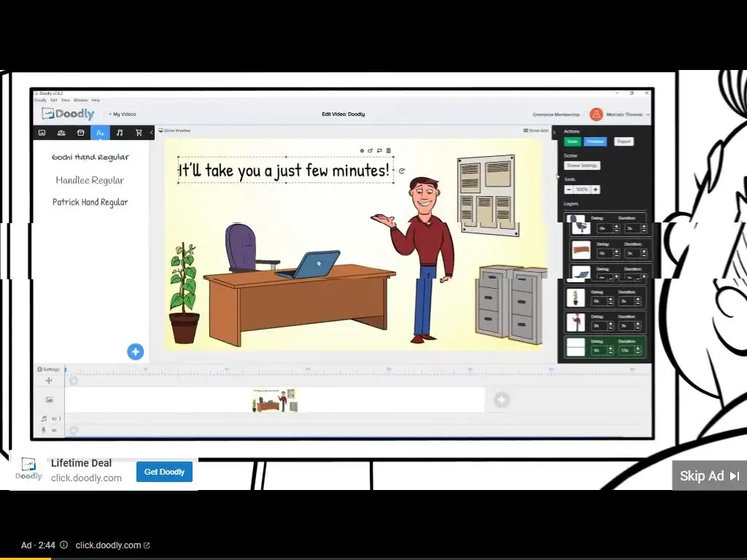Viewport: 747px width, 560px height.
Task: Select the desk layer thumbnail
Action: (x=581, y=249)
